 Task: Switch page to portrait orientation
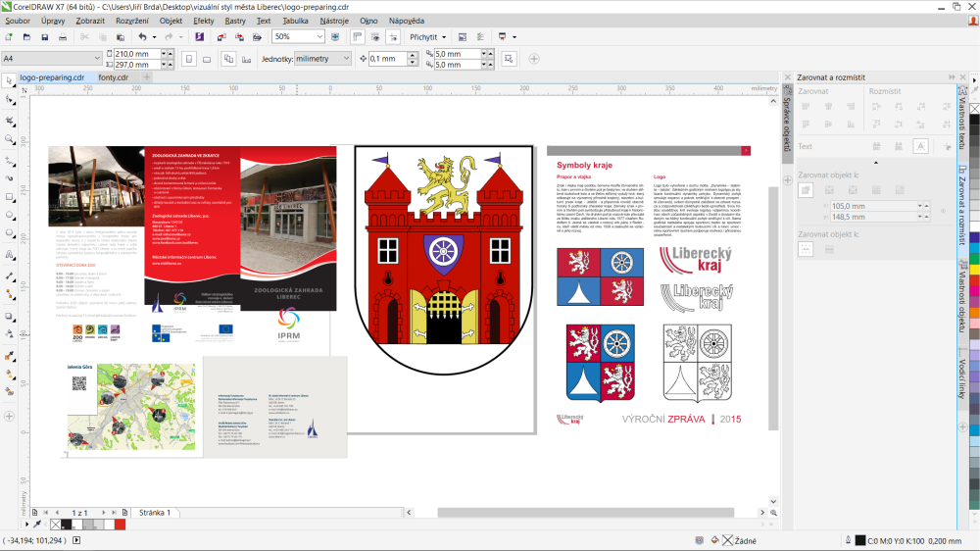click(189, 59)
